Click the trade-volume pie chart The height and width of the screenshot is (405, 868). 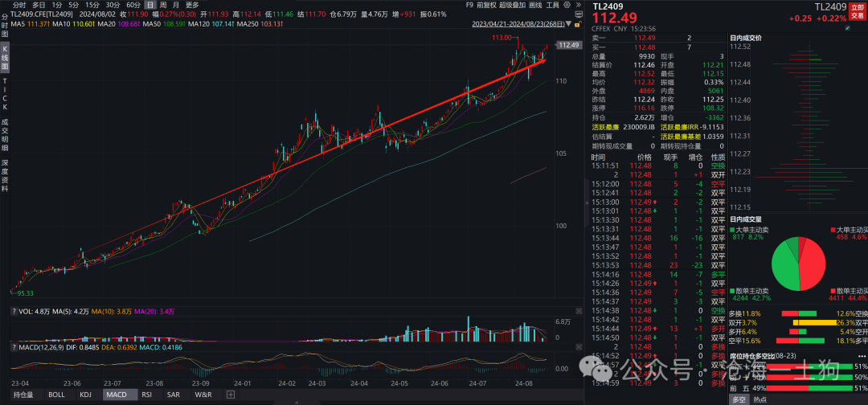[x=798, y=264]
